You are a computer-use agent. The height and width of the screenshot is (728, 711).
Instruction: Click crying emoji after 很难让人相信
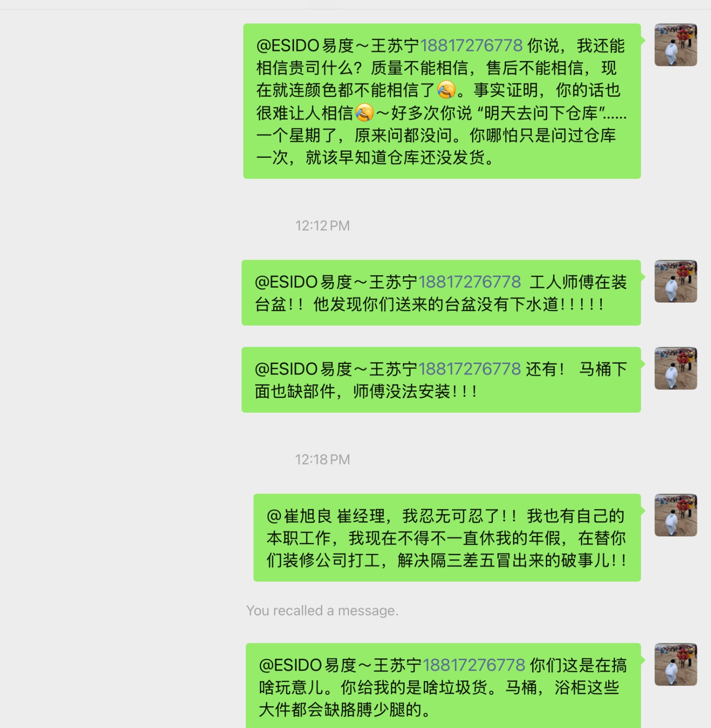tap(364, 112)
